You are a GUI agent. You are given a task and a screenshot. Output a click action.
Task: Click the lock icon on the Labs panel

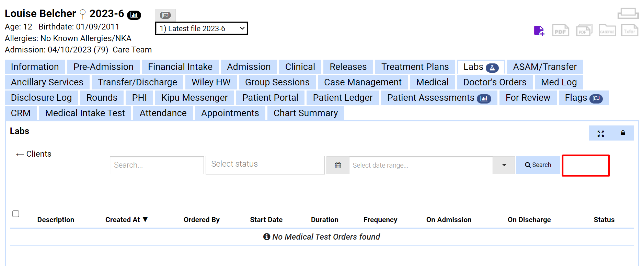(622, 133)
